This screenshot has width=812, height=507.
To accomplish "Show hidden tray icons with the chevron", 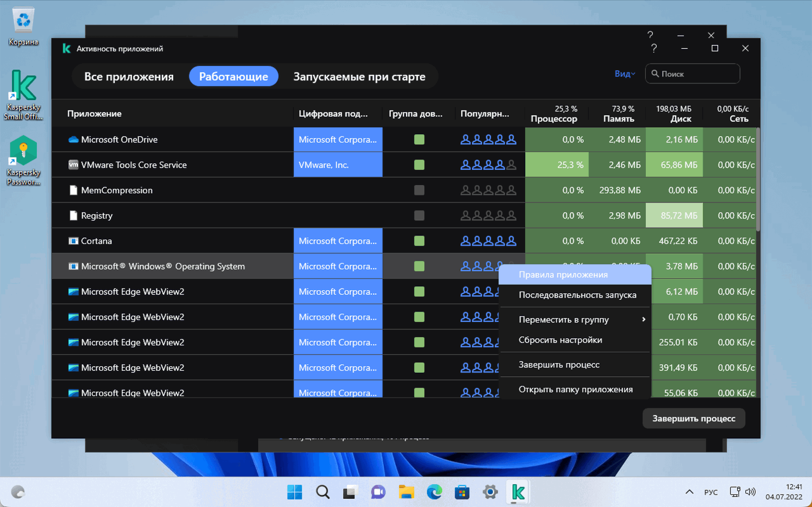I will 689,492.
